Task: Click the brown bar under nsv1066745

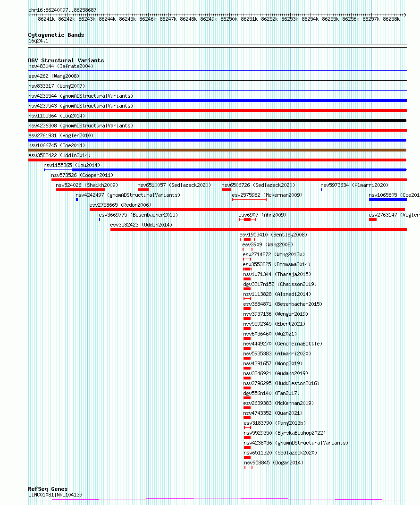Action: click(x=218, y=150)
